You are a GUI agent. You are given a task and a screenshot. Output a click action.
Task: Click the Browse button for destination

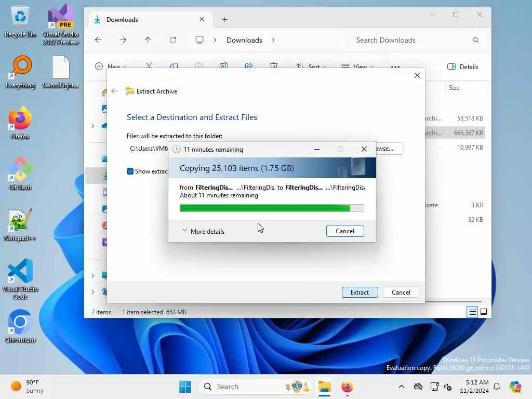coord(390,149)
